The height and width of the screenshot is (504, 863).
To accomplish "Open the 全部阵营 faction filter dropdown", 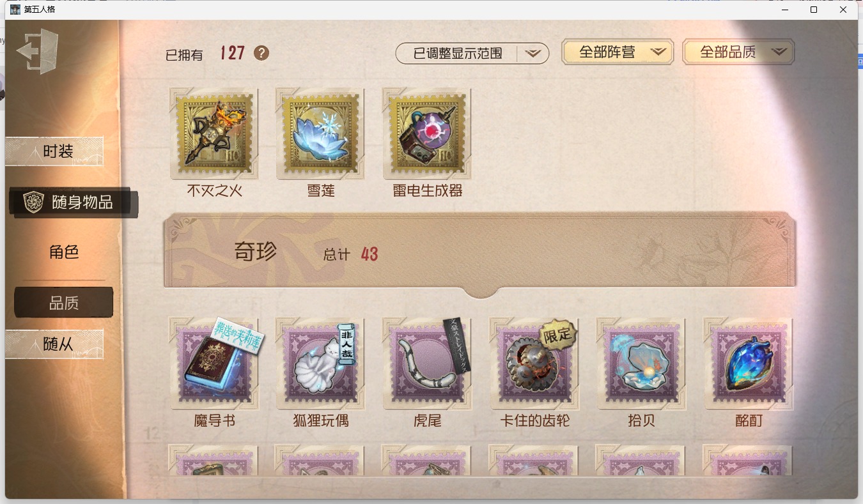I will 618,52.
